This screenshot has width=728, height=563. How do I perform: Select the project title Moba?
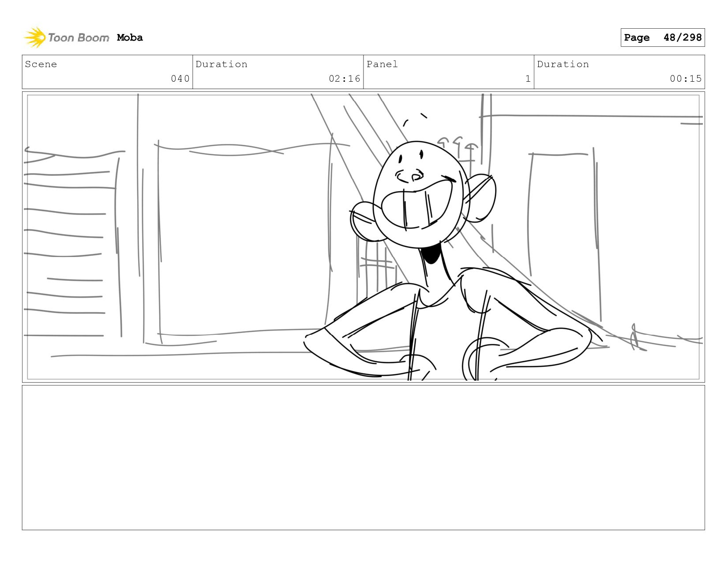click(130, 38)
